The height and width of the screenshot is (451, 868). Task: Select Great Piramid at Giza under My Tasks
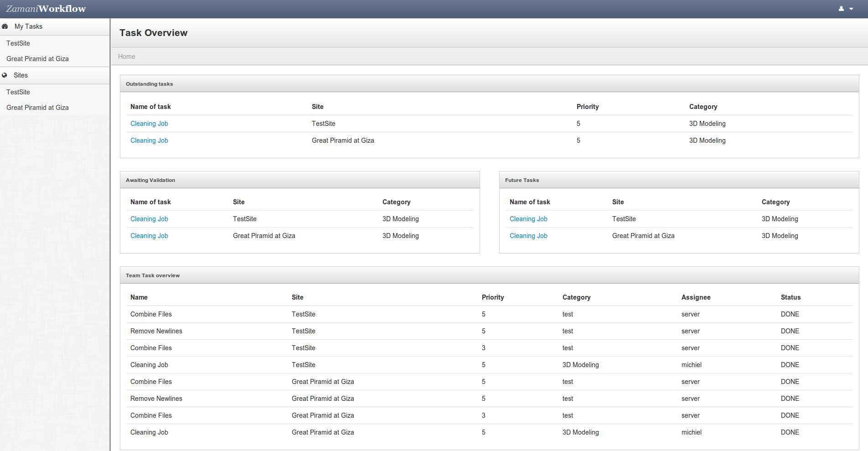pos(37,59)
